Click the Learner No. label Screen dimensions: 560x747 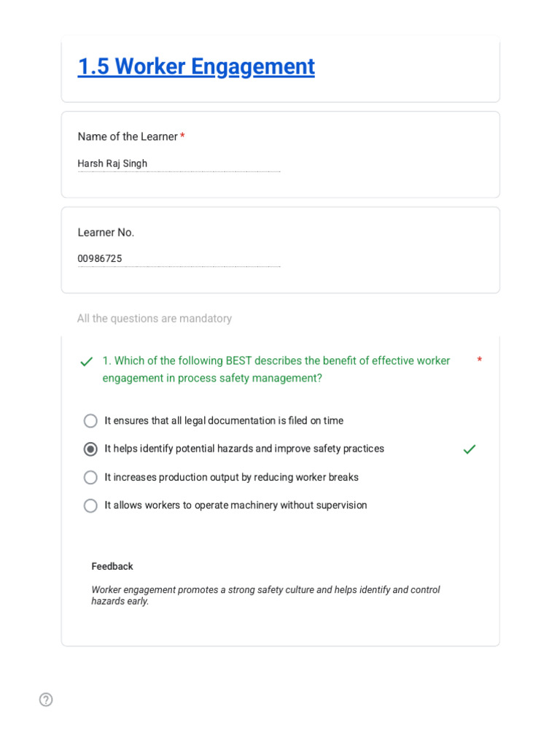106,233
